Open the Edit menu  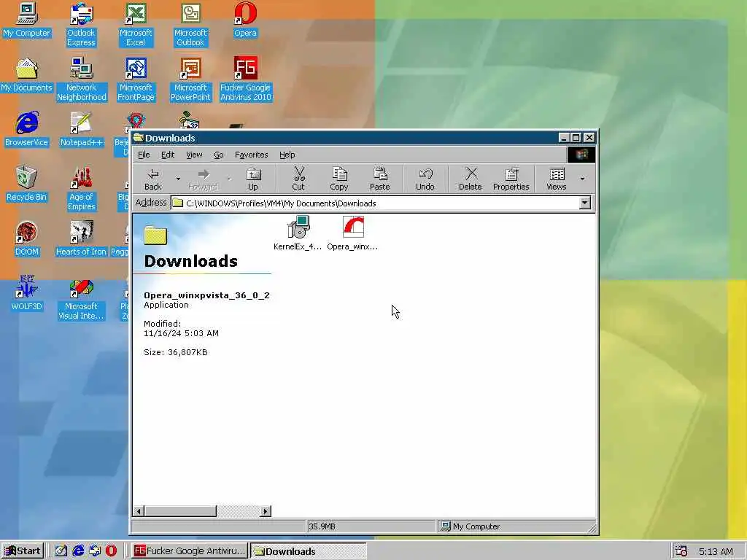(x=168, y=155)
